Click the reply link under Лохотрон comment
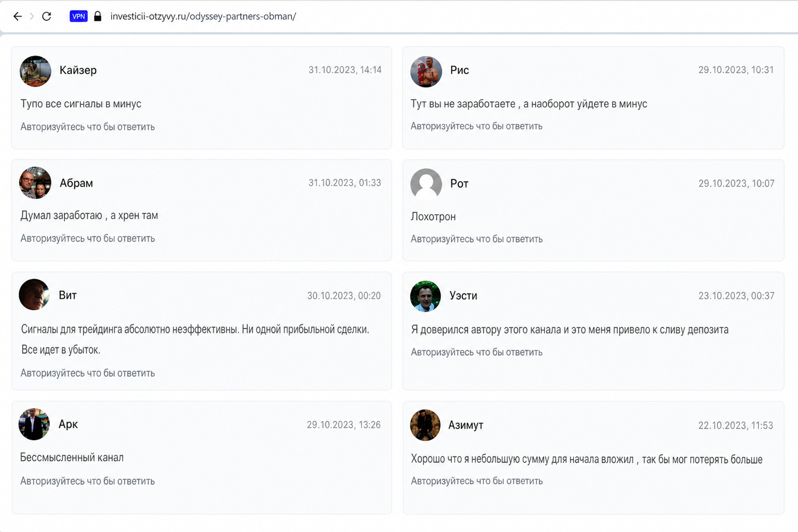Image resolution: width=798 pixels, height=532 pixels. click(476, 239)
